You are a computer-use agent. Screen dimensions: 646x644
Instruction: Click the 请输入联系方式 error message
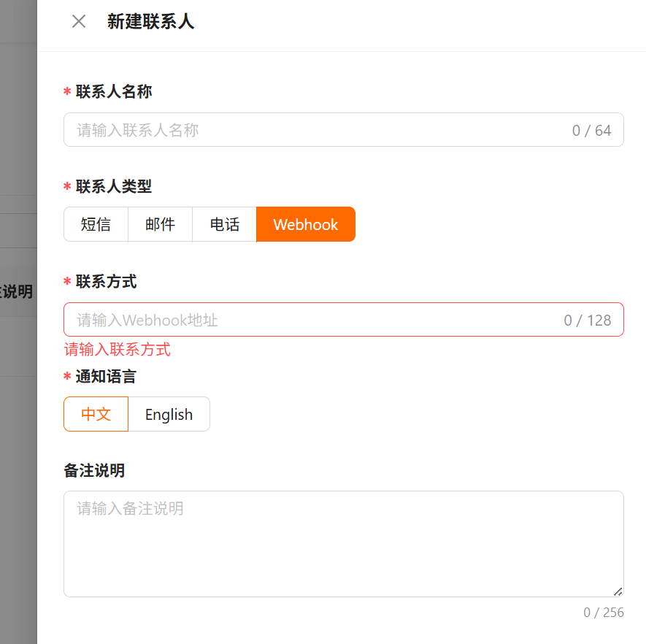118,350
